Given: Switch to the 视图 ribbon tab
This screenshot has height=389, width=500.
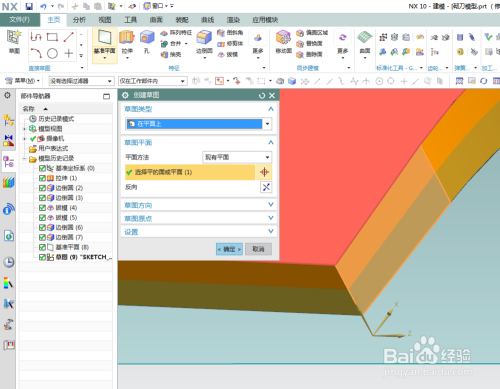Looking at the screenshot, I should coord(105,20).
